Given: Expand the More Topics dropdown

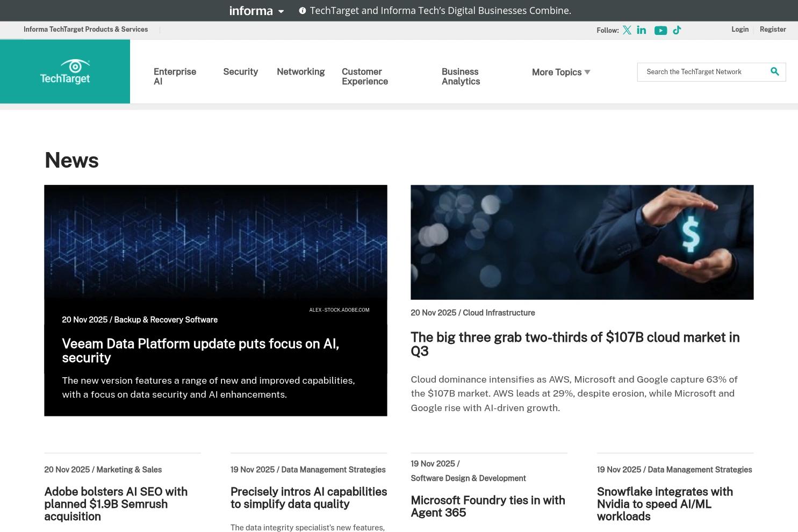Looking at the screenshot, I should (561, 72).
